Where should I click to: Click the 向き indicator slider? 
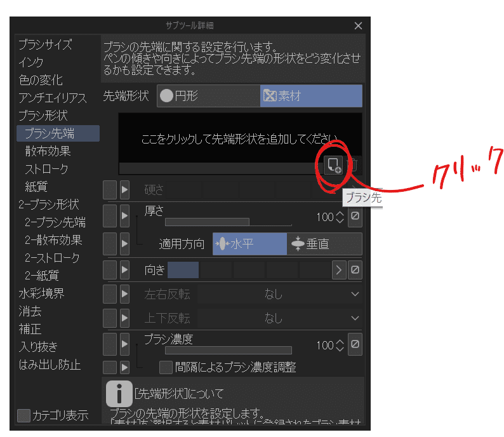pyautogui.click(x=249, y=269)
